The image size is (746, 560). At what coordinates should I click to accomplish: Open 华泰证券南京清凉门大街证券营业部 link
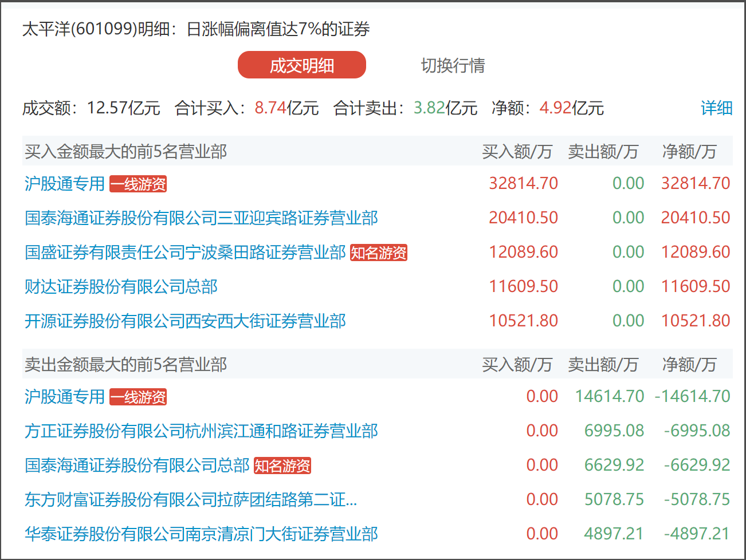[201, 534]
